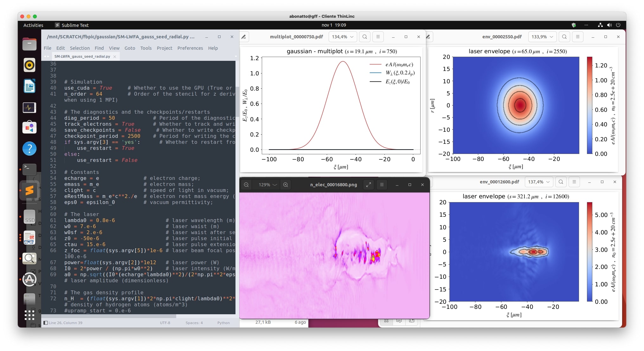This screenshot has width=644, height=351.
Task: Open the Goto menu
Action: click(130, 48)
